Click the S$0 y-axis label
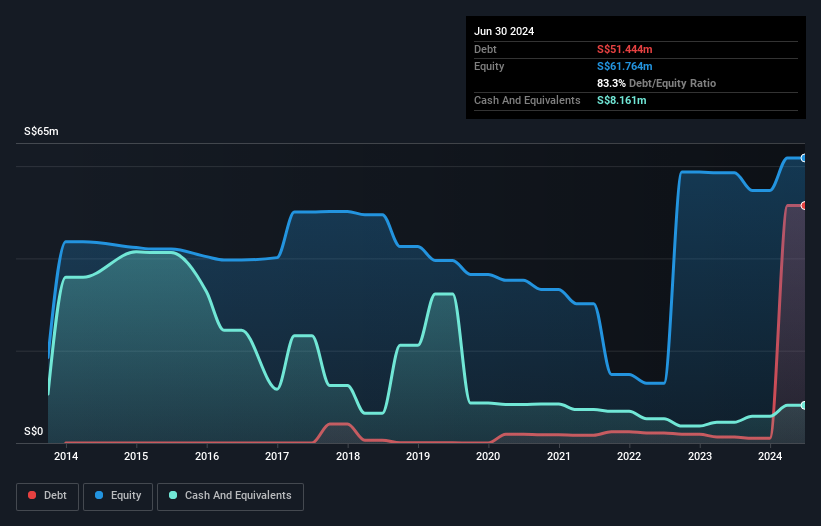 coord(35,432)
